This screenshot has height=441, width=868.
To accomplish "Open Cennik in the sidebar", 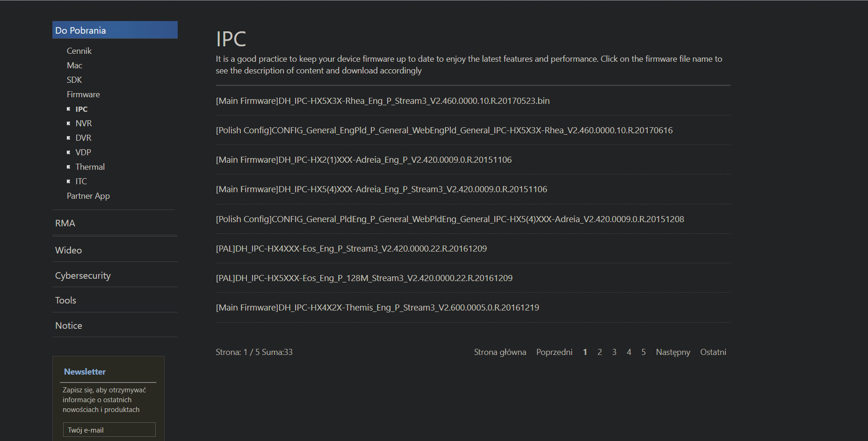I will pos(79,51).
